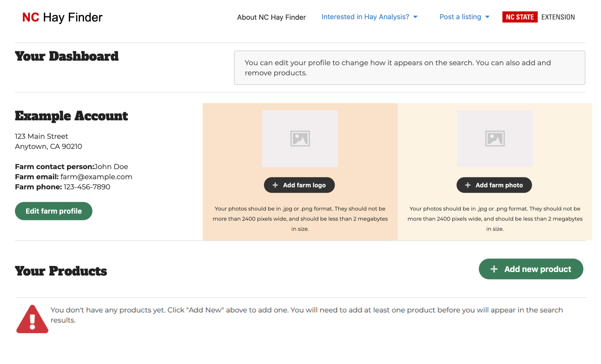Select the farm photo image placeholder
The height and width of the screenshot is (364, 601).
(x=495, y=139)
